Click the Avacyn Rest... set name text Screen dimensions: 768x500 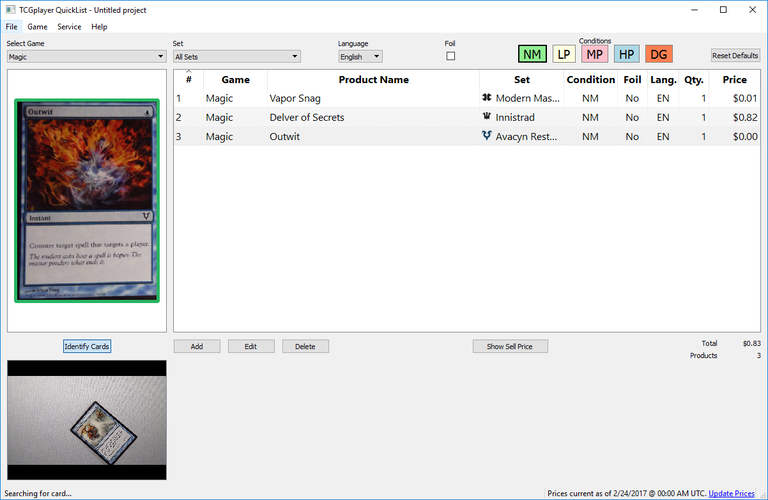[526, 137]
